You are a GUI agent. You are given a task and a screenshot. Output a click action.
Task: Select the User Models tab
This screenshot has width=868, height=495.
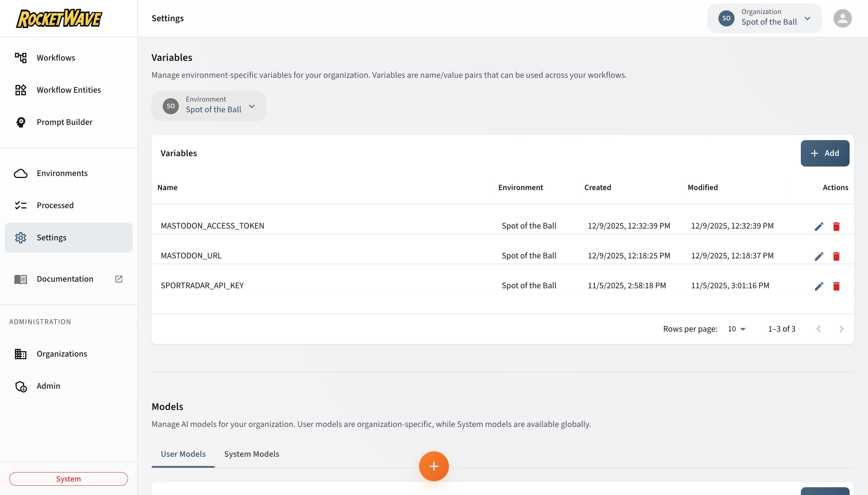click(x=183, y=454)
